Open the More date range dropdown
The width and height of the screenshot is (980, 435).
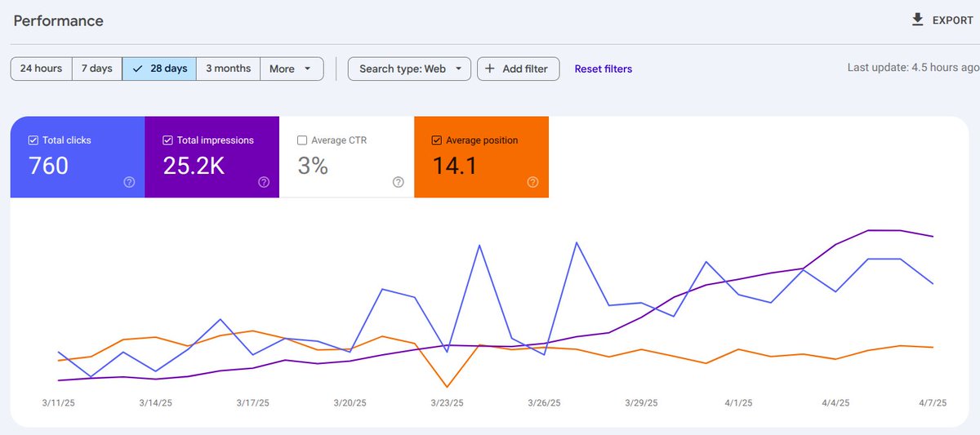pos(292,69)
